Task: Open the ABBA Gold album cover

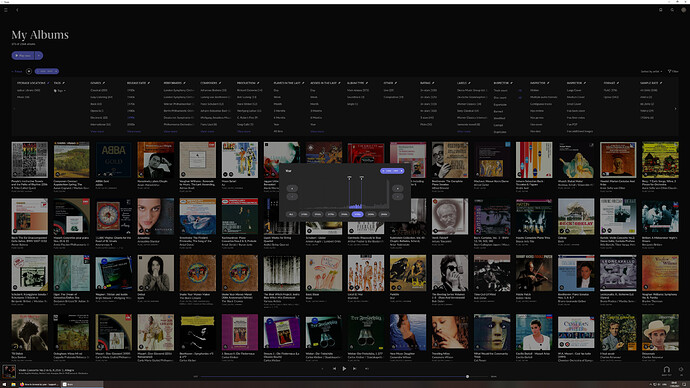Action: click(x=114, y=160)
